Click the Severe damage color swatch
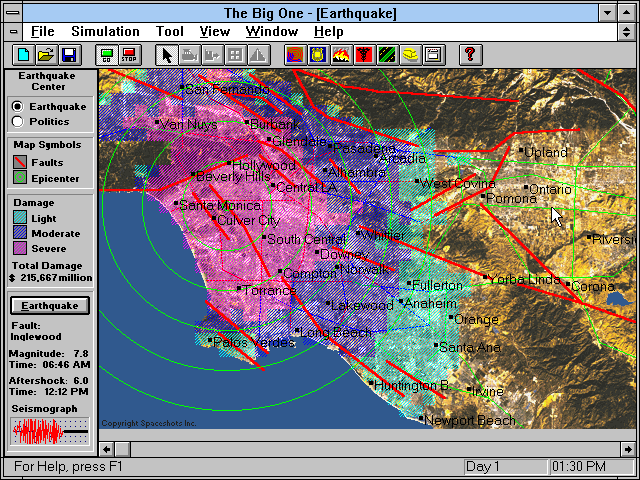 point(20,248)
